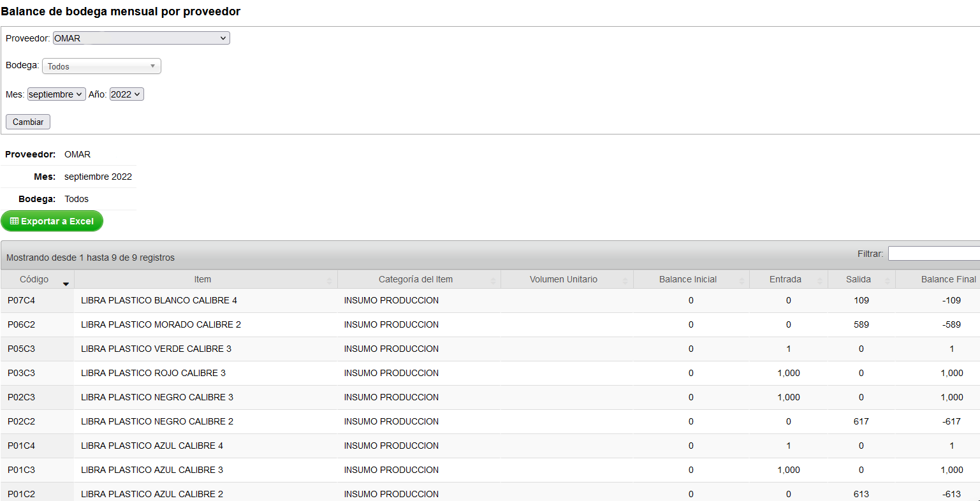Focus the Filtrar search field
This screenshot has height=501, width=980.
(934, 254)
